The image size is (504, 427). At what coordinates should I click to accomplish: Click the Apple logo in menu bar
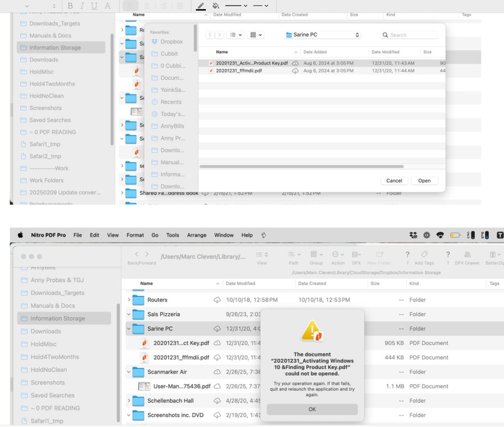tap(20, 235)
